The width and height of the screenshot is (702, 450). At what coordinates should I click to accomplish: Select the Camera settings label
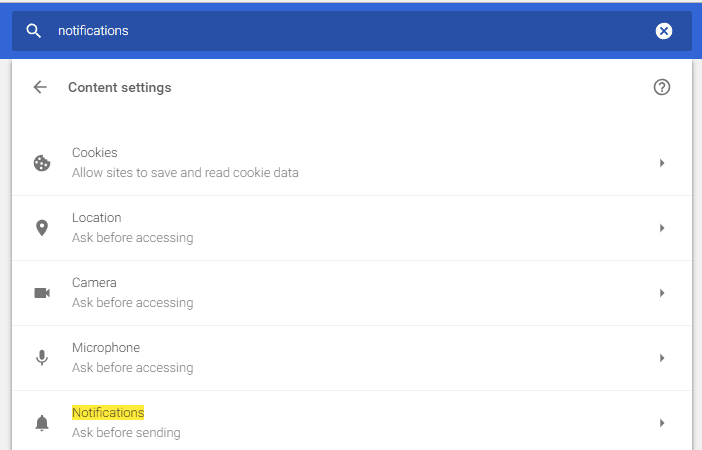[x=93, y=283]
